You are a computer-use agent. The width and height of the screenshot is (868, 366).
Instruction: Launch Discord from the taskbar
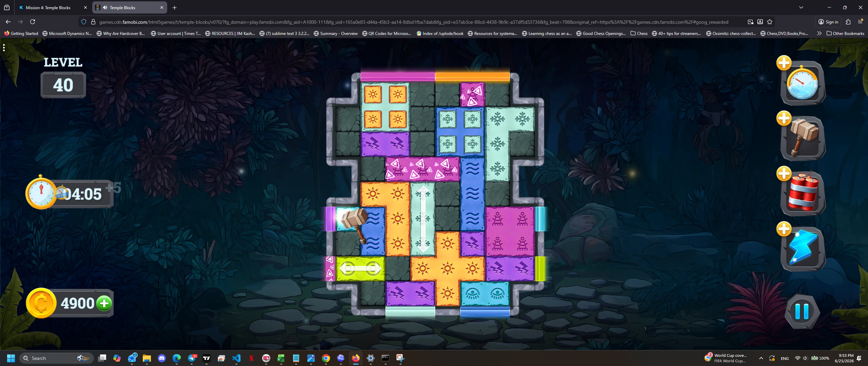pyautogui.click(x=162, y=358)
